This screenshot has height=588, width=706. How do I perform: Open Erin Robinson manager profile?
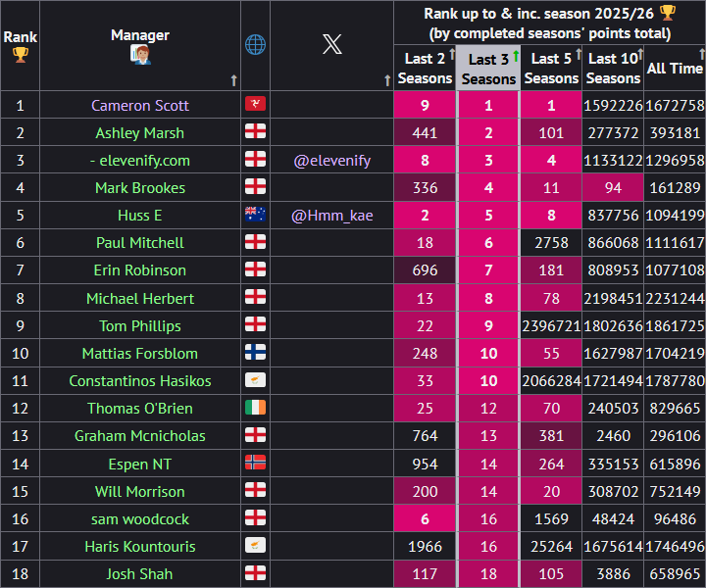(140, 270)
